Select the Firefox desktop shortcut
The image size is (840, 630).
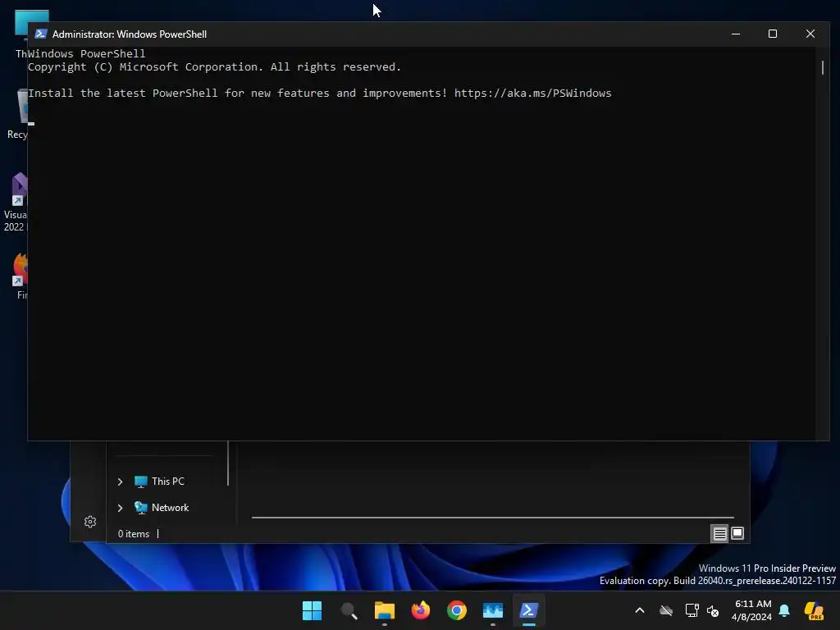click(x=21, y=276)
